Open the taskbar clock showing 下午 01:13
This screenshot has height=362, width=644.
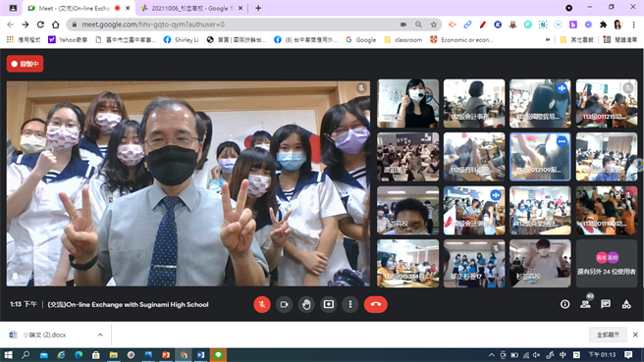point(602,355)
